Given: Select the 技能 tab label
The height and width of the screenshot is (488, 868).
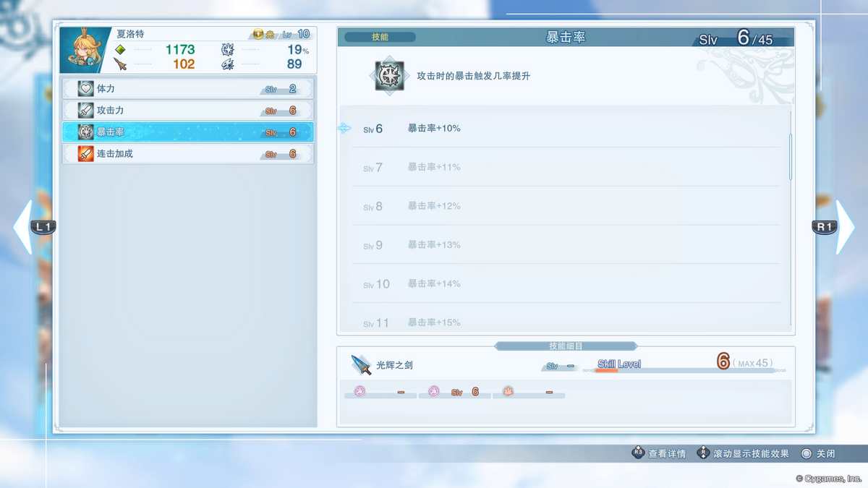Looking at the screenshot, I should click(x=380, y=37).
